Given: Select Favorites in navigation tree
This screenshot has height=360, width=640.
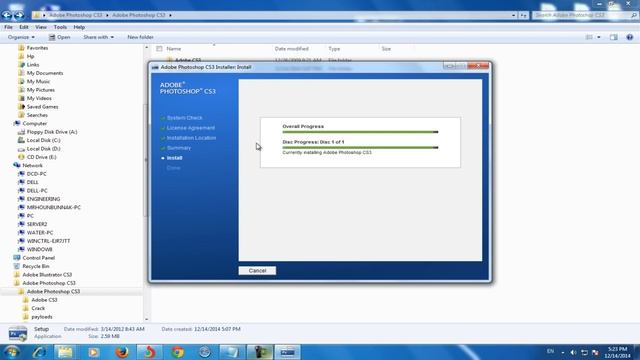Looking at the screenshot, I should [x=37, y=48].
